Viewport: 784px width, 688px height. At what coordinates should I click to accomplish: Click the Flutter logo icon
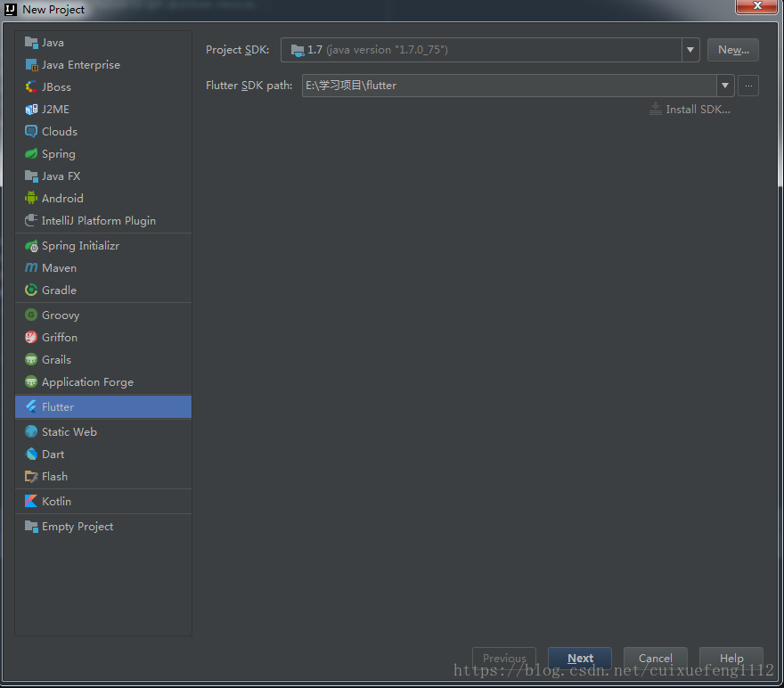tap(31, 407)
